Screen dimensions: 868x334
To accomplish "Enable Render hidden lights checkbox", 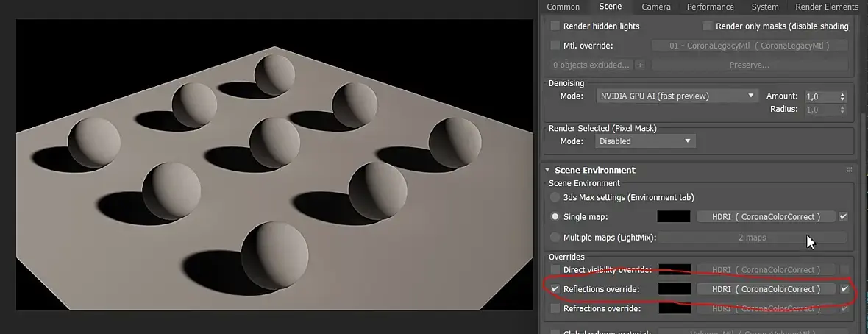I will click(x=555, y=26).
